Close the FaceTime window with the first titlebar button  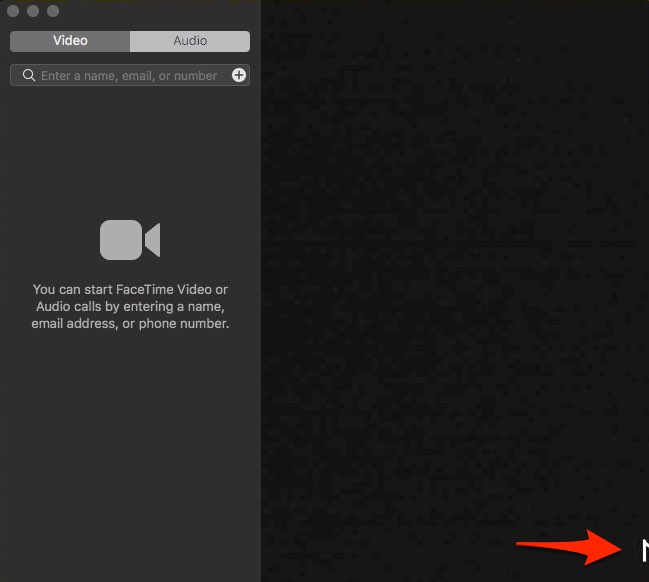pyautogui.click(x=13, y=11)
